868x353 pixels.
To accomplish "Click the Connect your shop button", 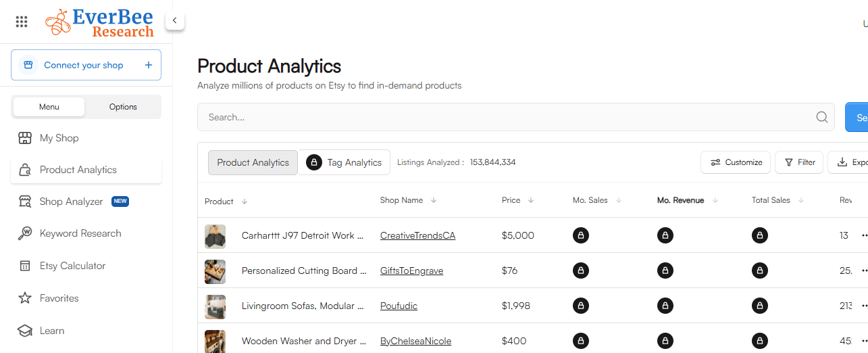I will click(x=86, y=65).
